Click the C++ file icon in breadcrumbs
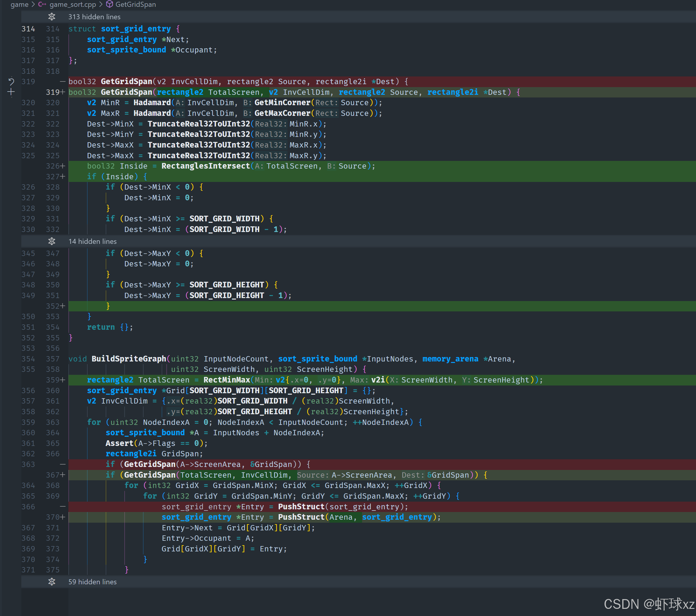 coord(42,4)
